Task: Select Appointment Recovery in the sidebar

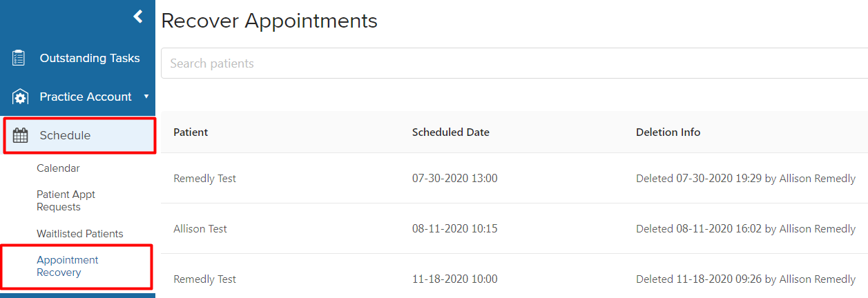Action: click(x=68, y=266)
